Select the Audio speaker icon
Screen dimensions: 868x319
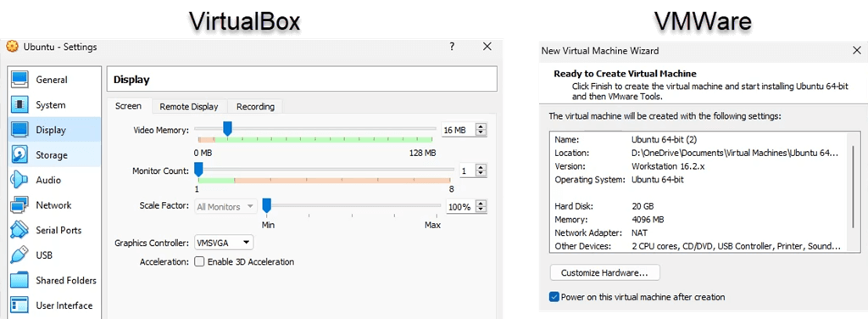[x=20, y=180]
